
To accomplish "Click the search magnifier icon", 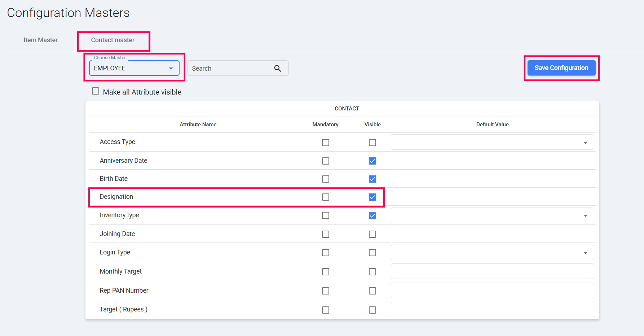I will (277, 68).
